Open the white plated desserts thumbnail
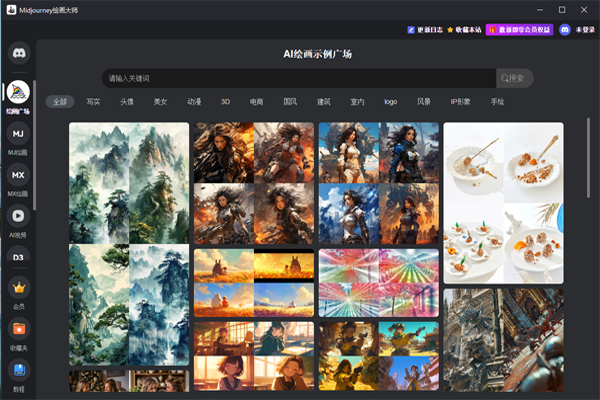This screenshot has width=600, height=400. coord(503,203)
